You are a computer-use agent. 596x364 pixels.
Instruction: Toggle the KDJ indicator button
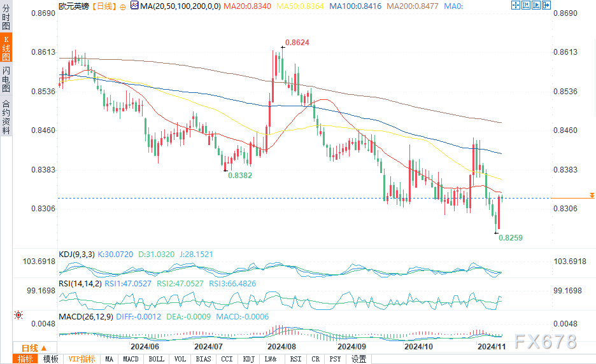click(248, 359)
